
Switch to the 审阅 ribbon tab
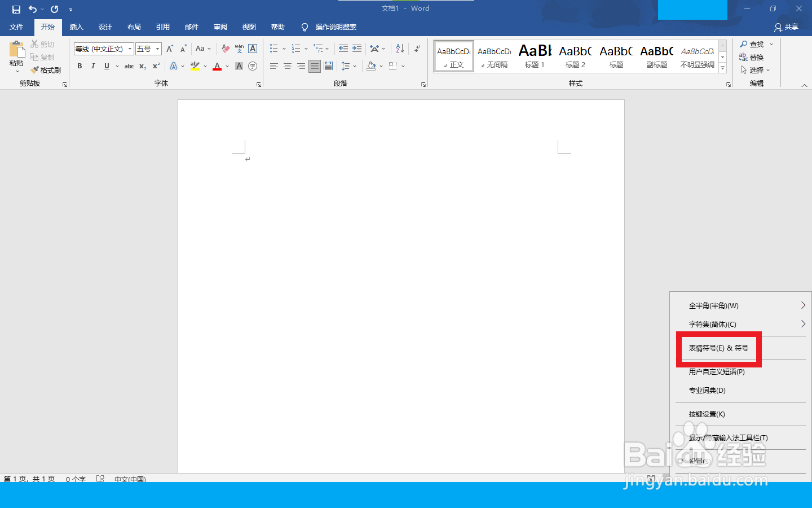(220, 27)
